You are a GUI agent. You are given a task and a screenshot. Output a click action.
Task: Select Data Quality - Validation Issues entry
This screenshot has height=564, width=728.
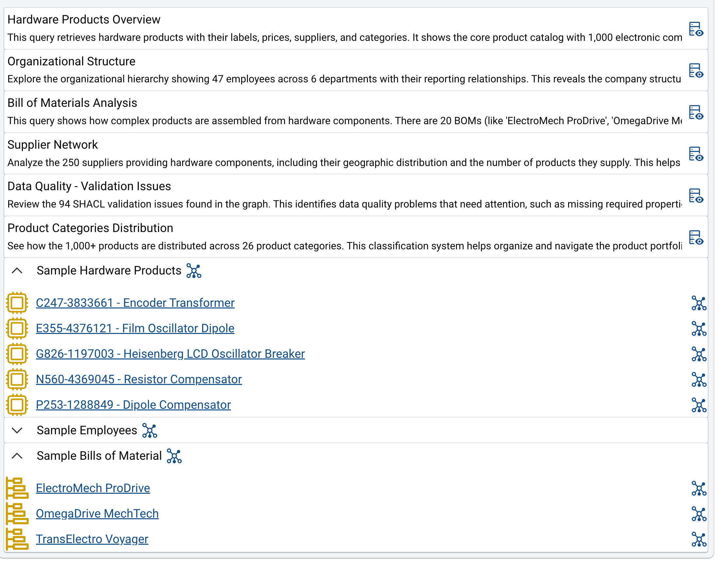89,186
